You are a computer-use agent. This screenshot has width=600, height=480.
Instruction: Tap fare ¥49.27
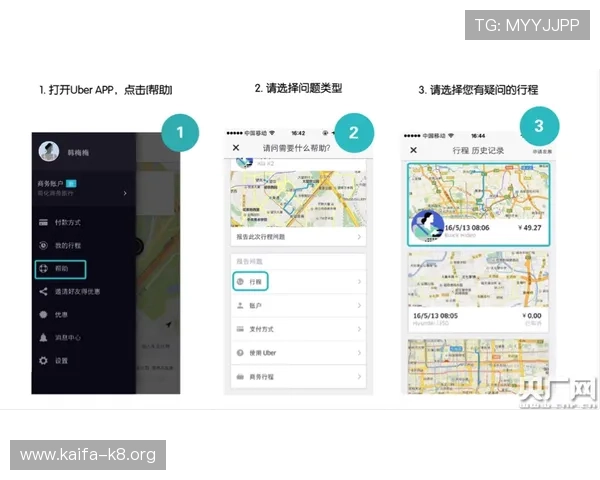coord(530,228)
